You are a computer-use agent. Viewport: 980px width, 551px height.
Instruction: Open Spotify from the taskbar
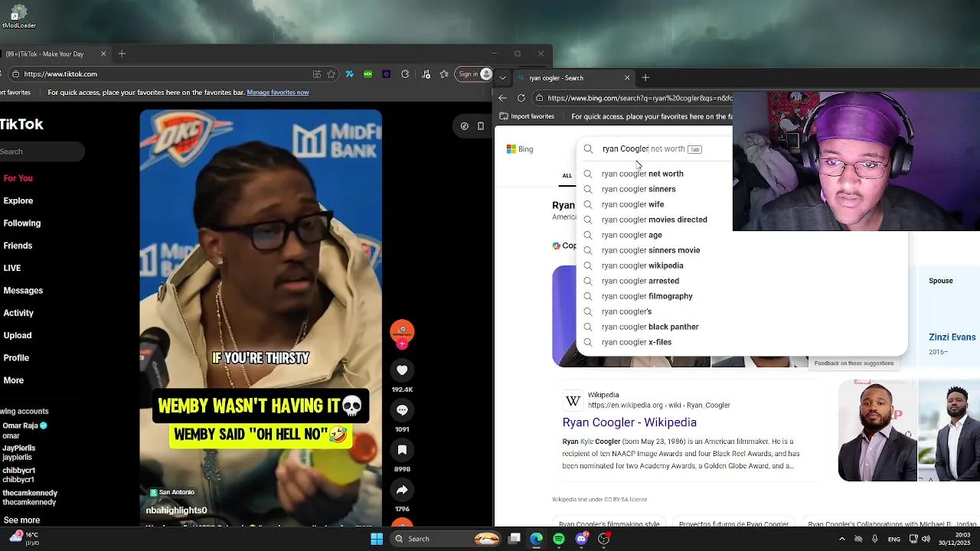(559, 539)
